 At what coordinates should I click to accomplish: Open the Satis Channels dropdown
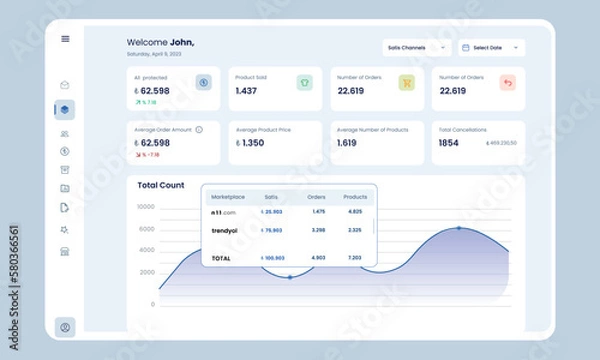tap(417, 48)
